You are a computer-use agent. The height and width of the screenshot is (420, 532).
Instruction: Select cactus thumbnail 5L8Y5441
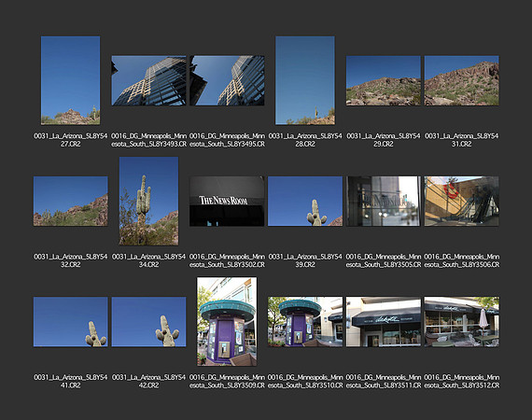click(x=71, y=322)
